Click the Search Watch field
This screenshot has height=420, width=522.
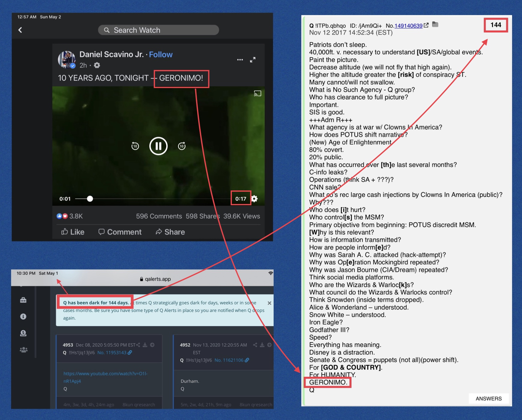click(158, 30)
